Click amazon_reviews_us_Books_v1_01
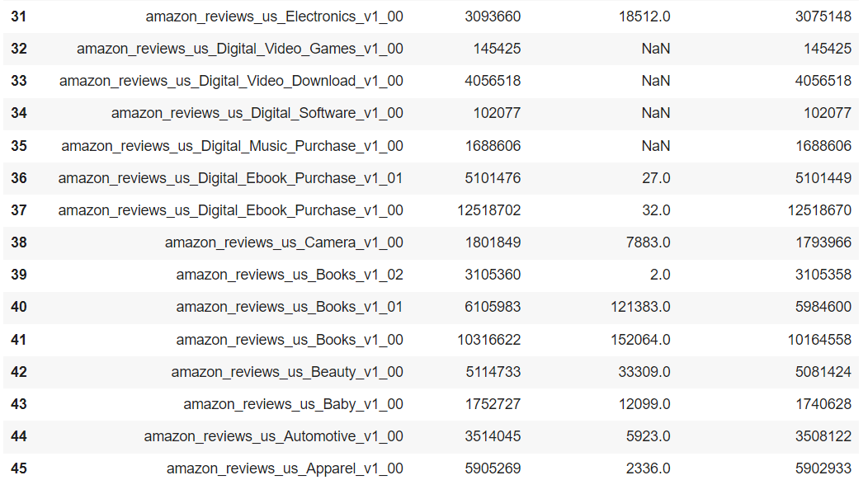 click(x=290, y=307)
